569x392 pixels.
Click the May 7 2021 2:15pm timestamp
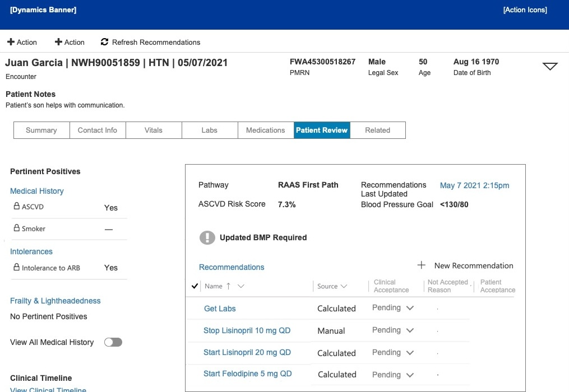click(x=474, y=186)
